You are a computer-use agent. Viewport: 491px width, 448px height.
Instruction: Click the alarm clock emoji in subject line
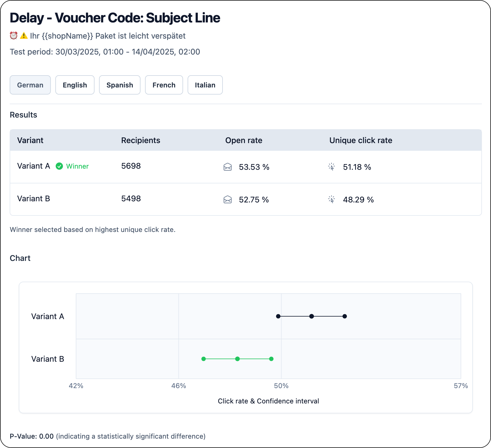coord(13,35)
